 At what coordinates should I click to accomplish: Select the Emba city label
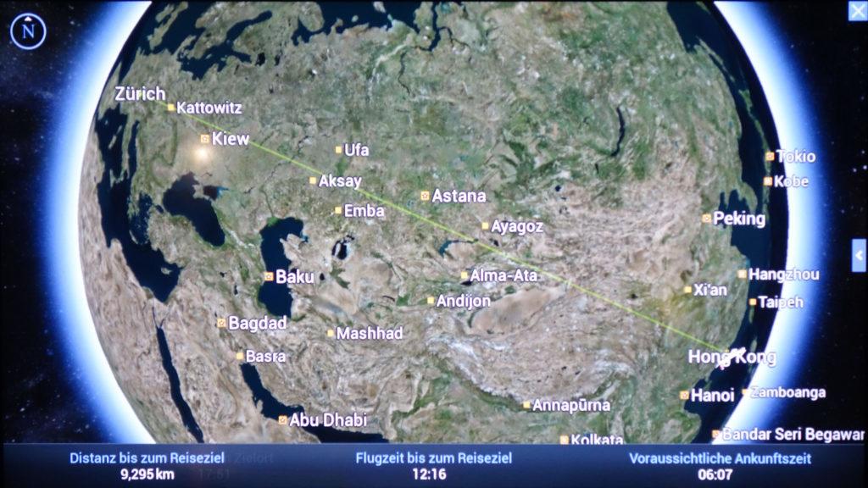click(364, 210)
